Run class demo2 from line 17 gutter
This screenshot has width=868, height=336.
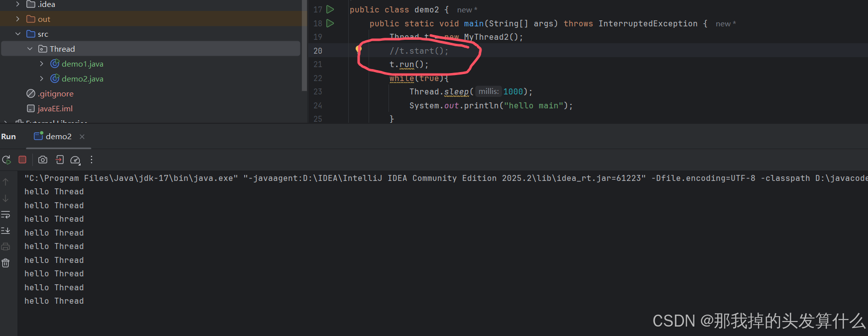click(330, 9)
